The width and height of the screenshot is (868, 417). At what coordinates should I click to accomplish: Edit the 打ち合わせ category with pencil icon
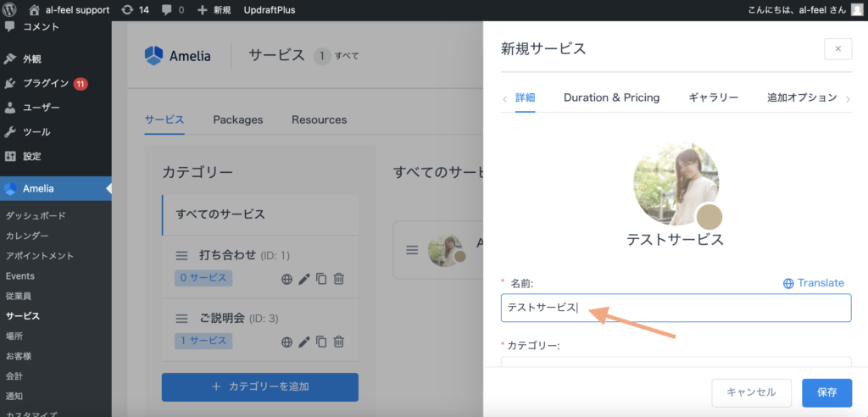click(304, 279)
